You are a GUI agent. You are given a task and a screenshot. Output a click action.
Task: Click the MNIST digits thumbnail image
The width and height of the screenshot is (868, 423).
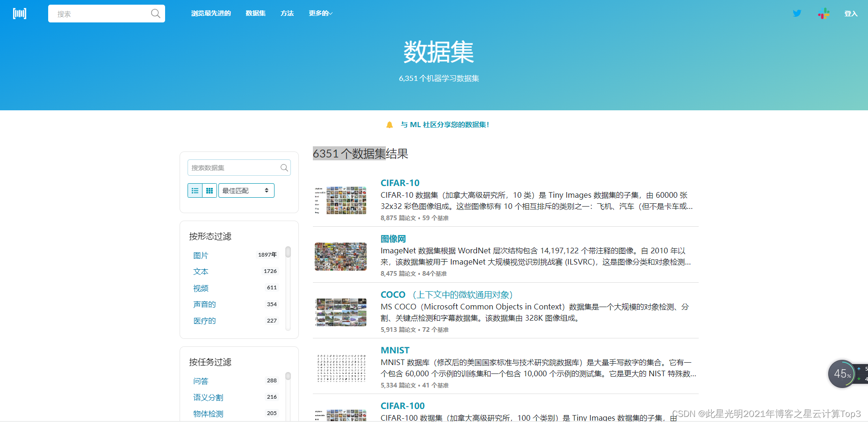coord(340,368)
